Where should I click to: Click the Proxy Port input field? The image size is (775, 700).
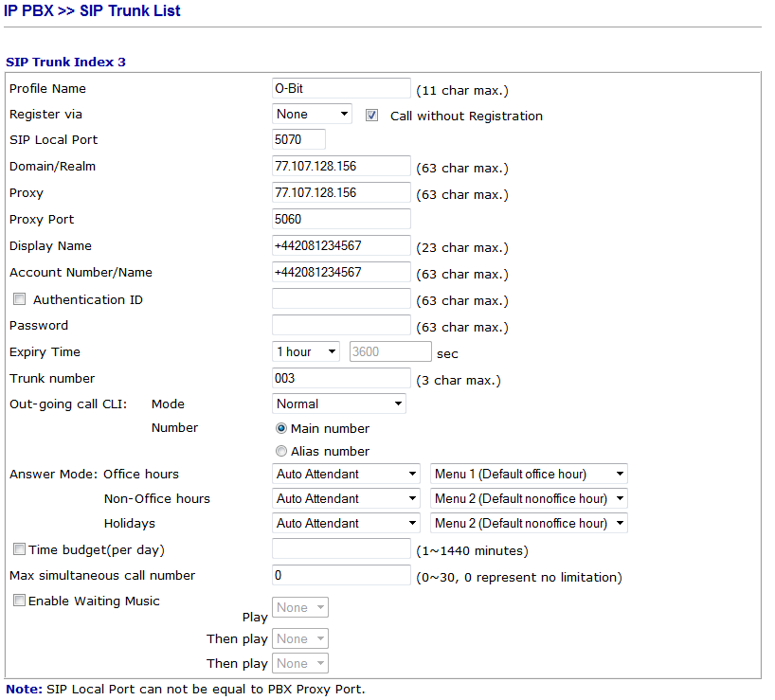341,219
